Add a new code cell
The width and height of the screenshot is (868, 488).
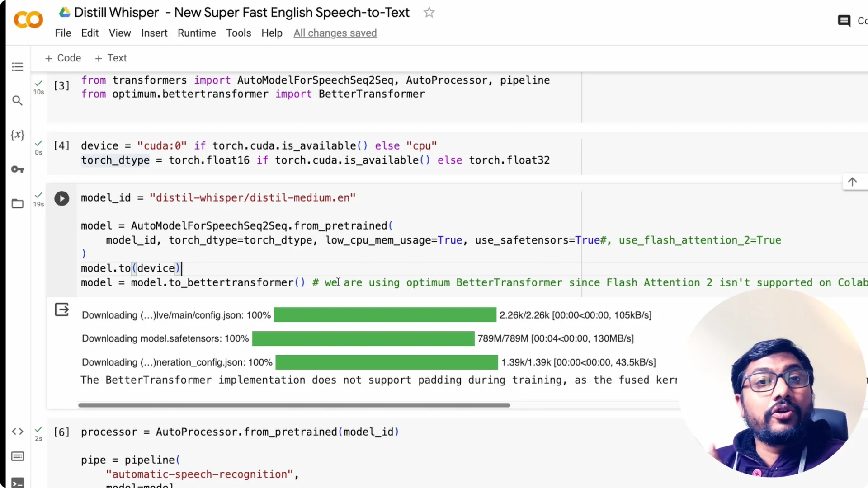click(63, 58)
